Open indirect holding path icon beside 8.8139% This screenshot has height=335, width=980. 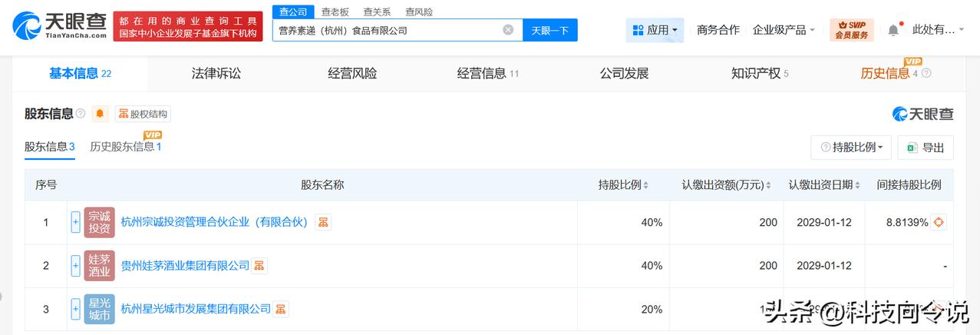(939, 222)
